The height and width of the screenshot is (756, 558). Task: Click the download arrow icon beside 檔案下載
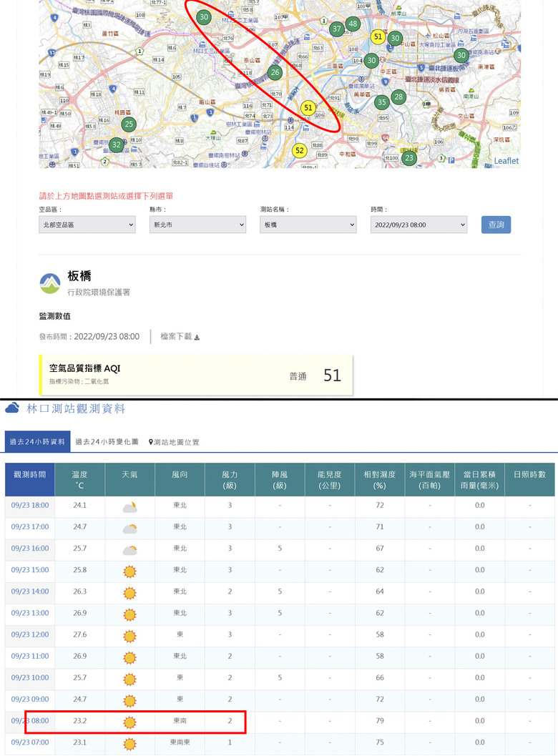[x=197, y=337]
